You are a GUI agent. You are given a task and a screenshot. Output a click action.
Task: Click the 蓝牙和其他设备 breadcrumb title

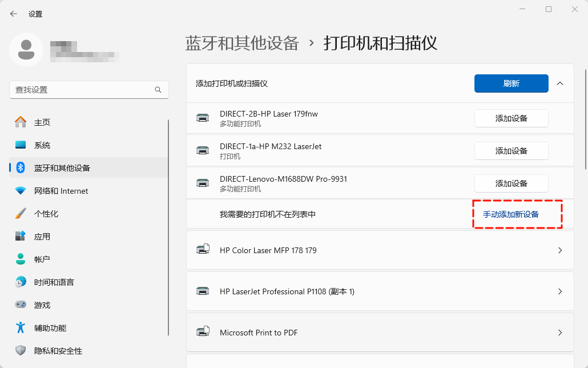click(x=242, y=43)
